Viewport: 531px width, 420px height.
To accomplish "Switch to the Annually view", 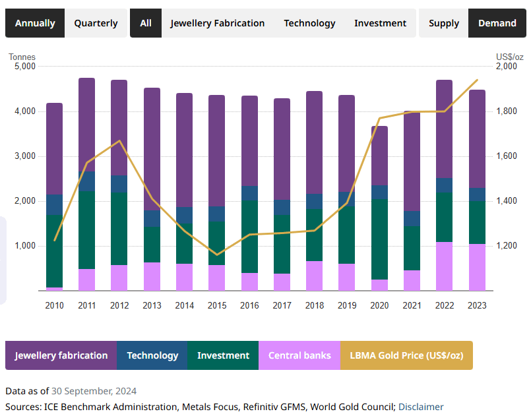I will point(35,23).
